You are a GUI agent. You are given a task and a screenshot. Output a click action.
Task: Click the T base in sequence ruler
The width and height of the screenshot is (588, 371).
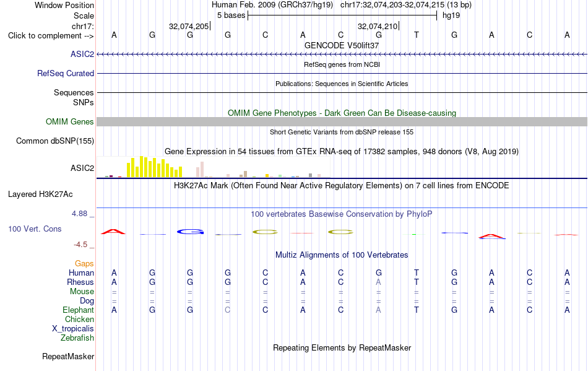tap(417, 35)
